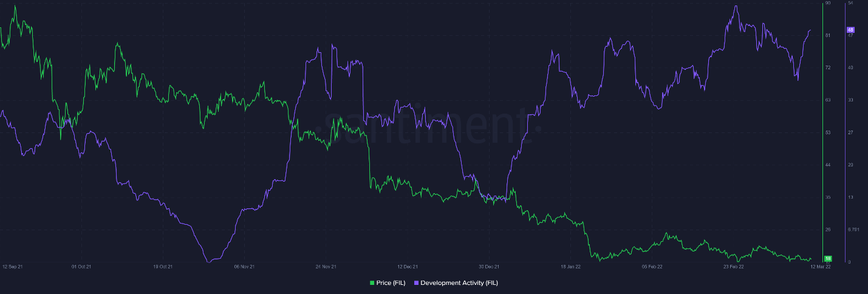This screenshot has width=868, height=294.
Task: Click the 18 Jan 22 date label
Action: point(571,267)
